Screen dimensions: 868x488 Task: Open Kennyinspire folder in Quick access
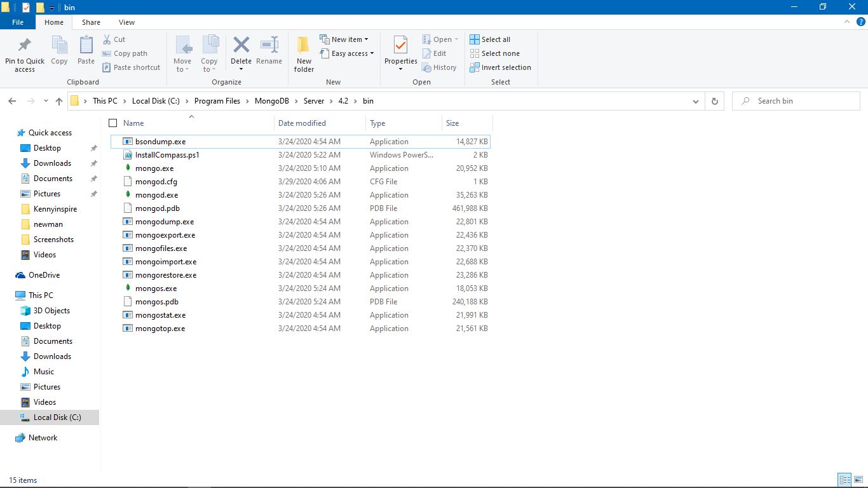pos(55,209)
